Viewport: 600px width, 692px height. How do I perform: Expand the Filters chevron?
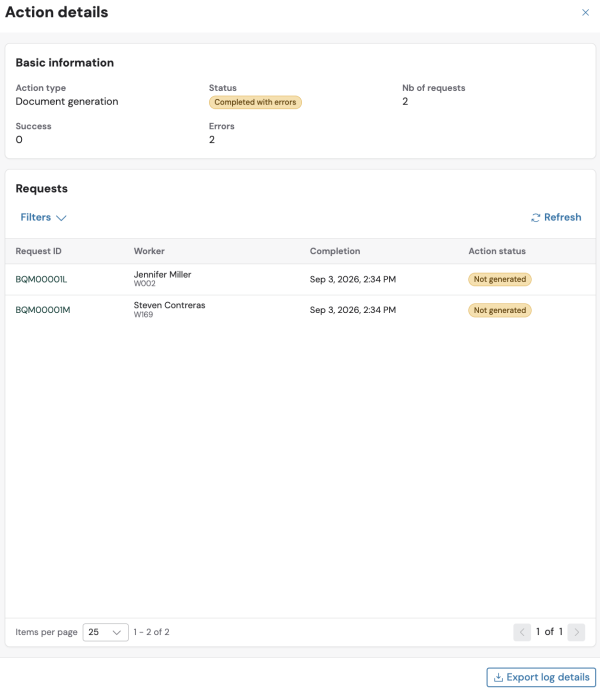[x=61, y=218]
